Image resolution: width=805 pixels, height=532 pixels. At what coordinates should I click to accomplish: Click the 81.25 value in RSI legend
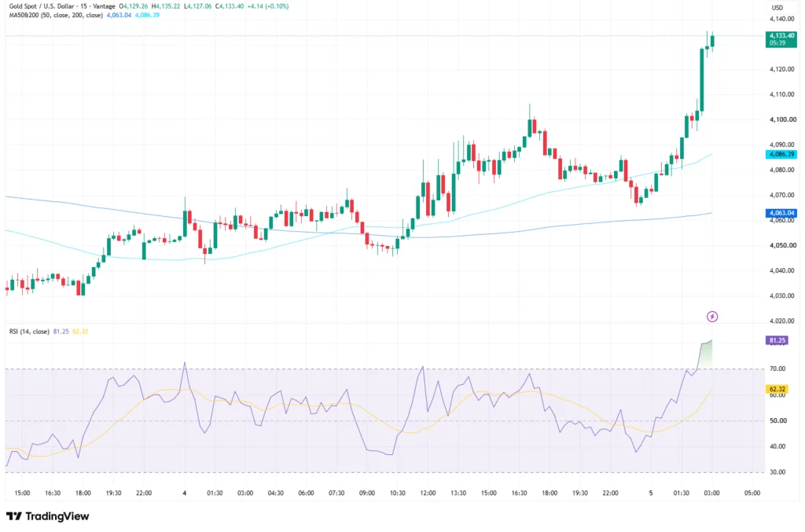point(61,332)
